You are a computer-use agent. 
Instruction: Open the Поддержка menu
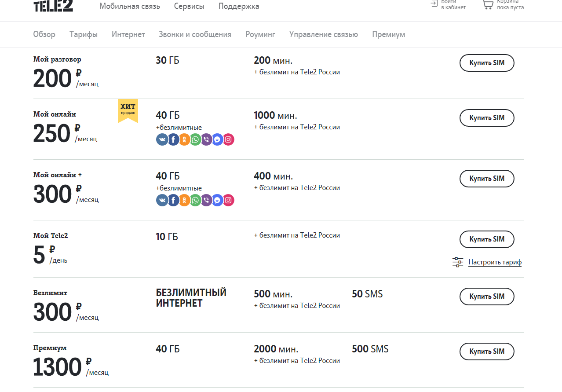[239, 6]
